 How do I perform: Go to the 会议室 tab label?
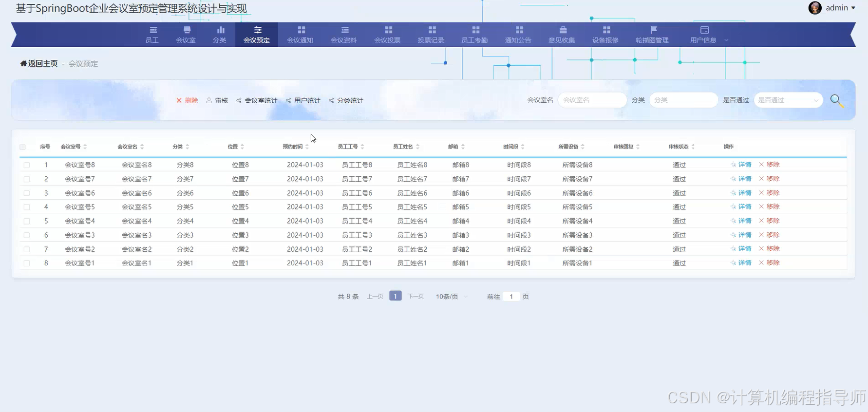click(186, 40)
